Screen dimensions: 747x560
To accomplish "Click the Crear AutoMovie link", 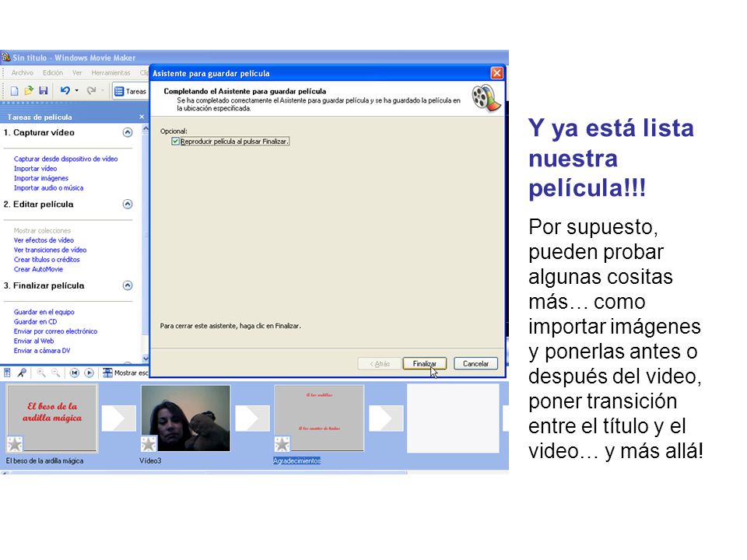I will pyautogui.click(x=38, y=269).
